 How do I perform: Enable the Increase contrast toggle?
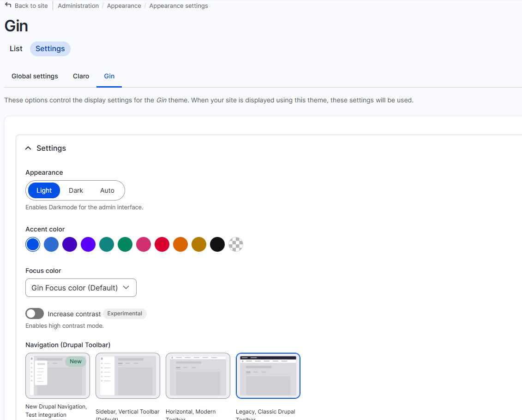click(x=35, y=314)
